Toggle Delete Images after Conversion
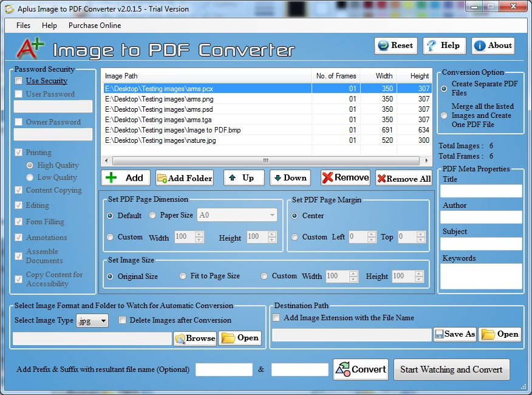Screen dimensions: 532x395 [123, 320]
